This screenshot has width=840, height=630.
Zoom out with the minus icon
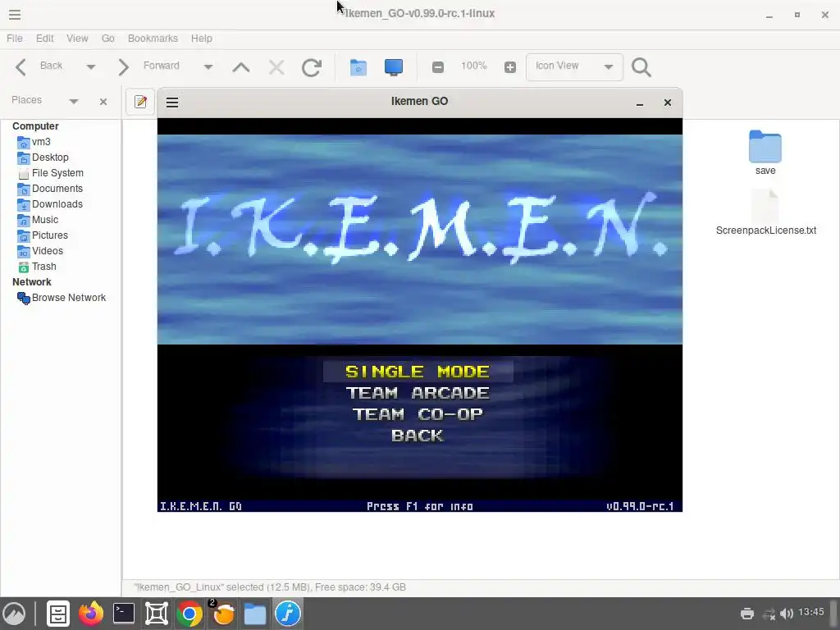438,67
